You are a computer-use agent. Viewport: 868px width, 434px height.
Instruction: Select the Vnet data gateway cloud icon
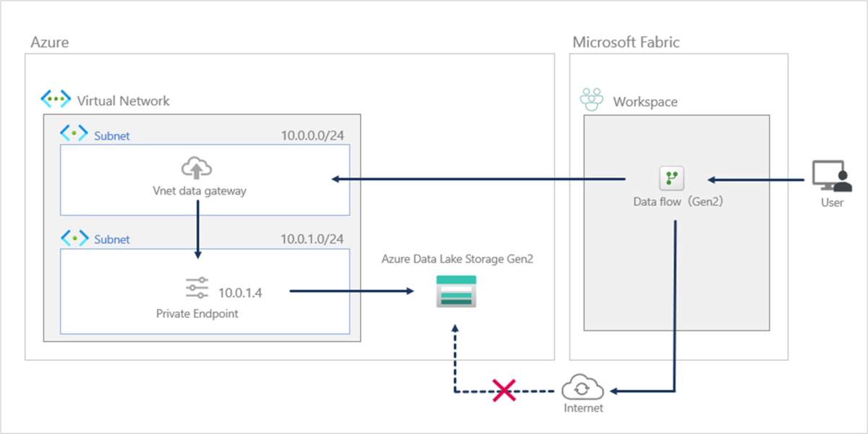click(x=196, y=169)
